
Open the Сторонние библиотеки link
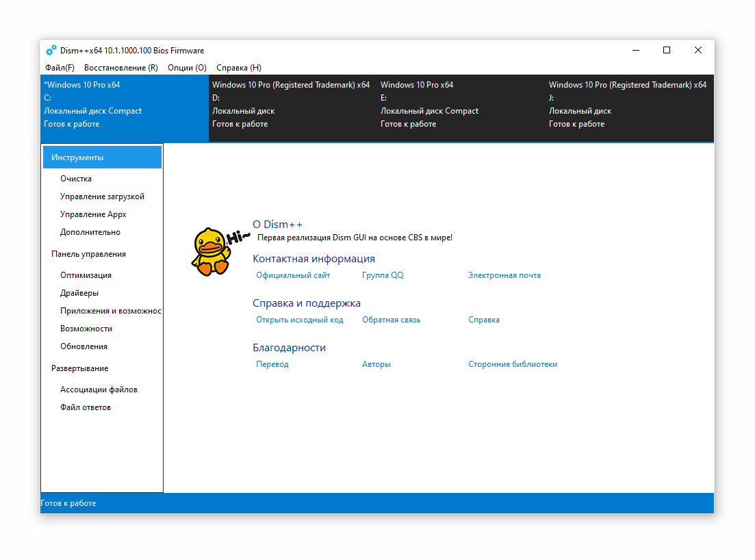(x=513, y=364)
